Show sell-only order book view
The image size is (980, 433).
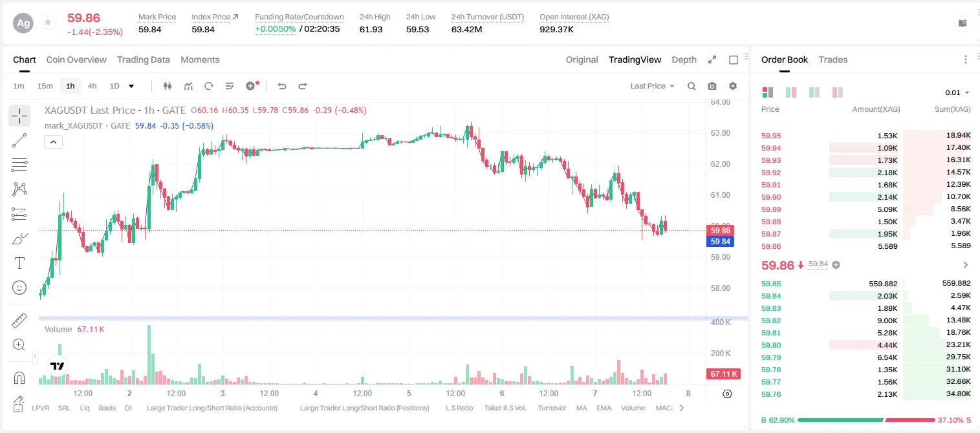837,92
